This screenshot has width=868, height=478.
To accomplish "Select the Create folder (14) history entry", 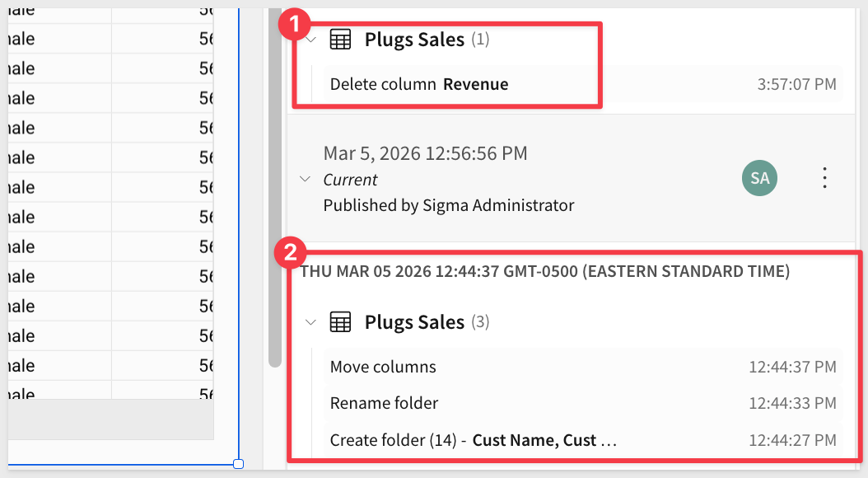I will tap(473, 440).
